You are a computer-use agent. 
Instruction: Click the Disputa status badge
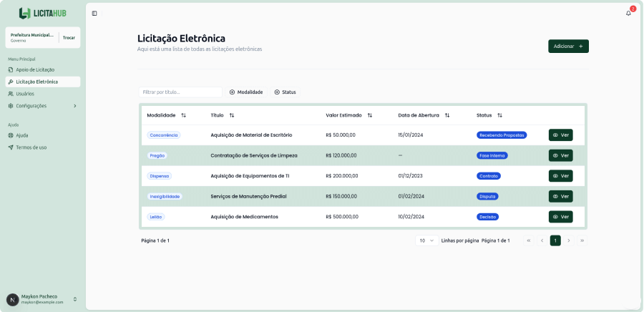(487, 197)
